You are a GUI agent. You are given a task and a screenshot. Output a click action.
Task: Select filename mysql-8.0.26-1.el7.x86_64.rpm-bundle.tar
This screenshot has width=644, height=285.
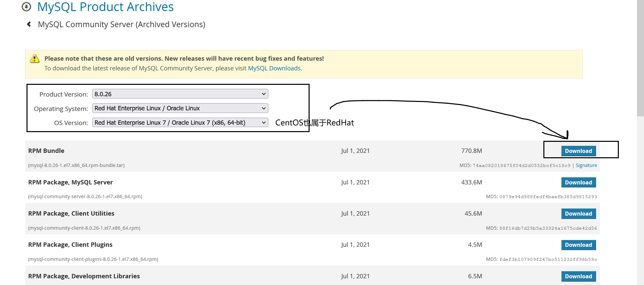pyautogui.click(x=76, y=165)
